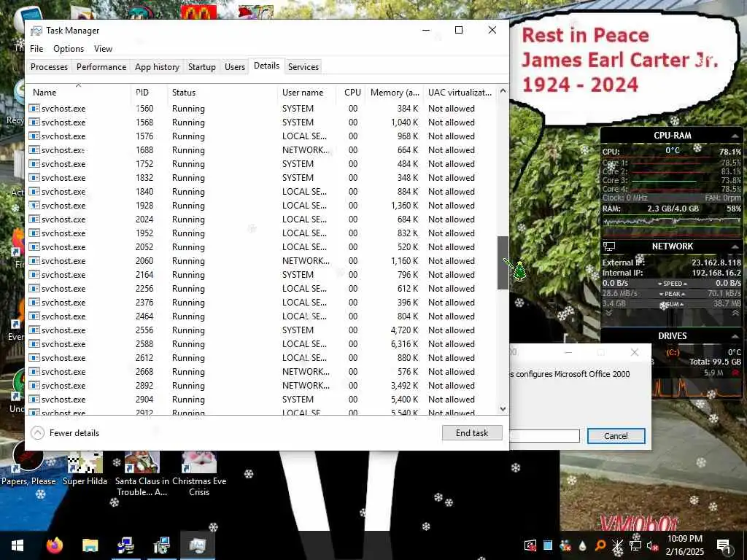This screenshot has width=747, height=560.
Task: Sort processes by the PID column
Action: coord(149,92)
